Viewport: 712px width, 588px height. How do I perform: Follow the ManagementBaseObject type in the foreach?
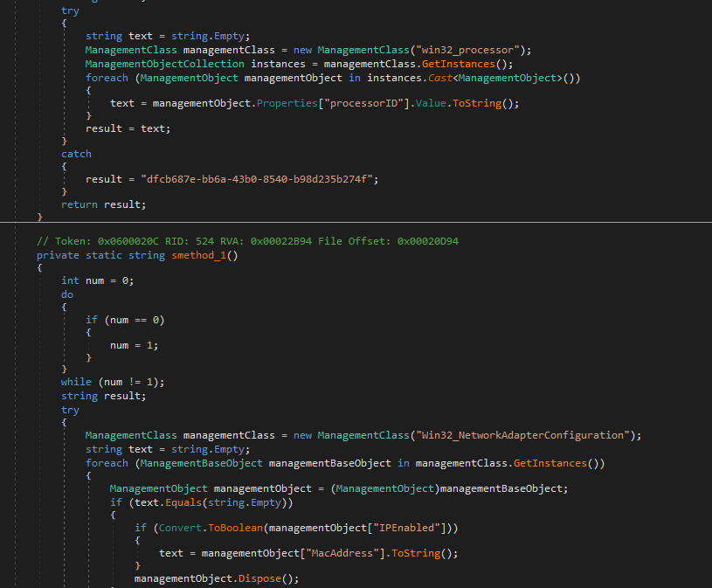(x=202, y=463)
